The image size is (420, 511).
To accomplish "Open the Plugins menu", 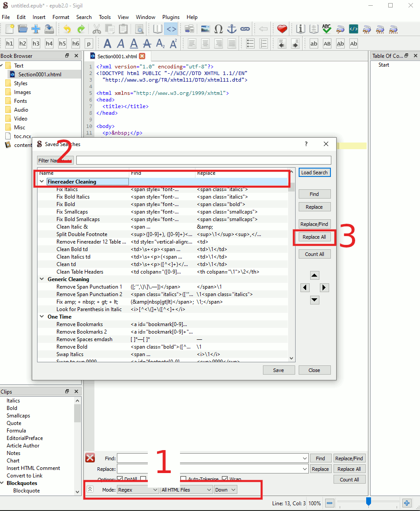I will click(x=171, y=17).
